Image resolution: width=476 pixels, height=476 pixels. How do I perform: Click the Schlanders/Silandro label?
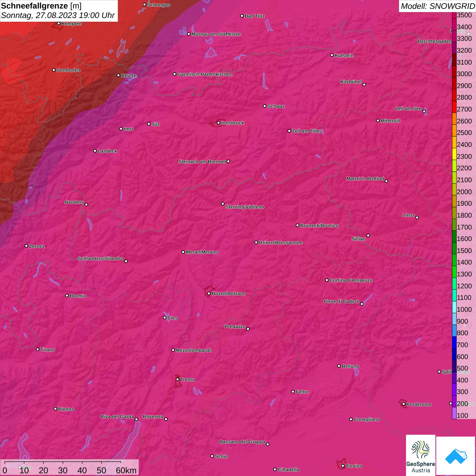tap(101, 258)
